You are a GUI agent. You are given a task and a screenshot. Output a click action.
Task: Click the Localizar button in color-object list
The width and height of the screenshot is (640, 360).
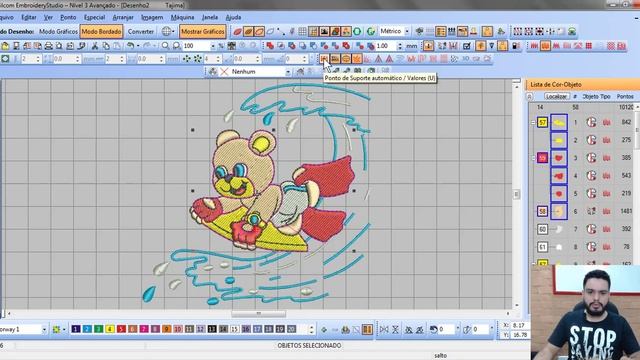tap(556, 96)
